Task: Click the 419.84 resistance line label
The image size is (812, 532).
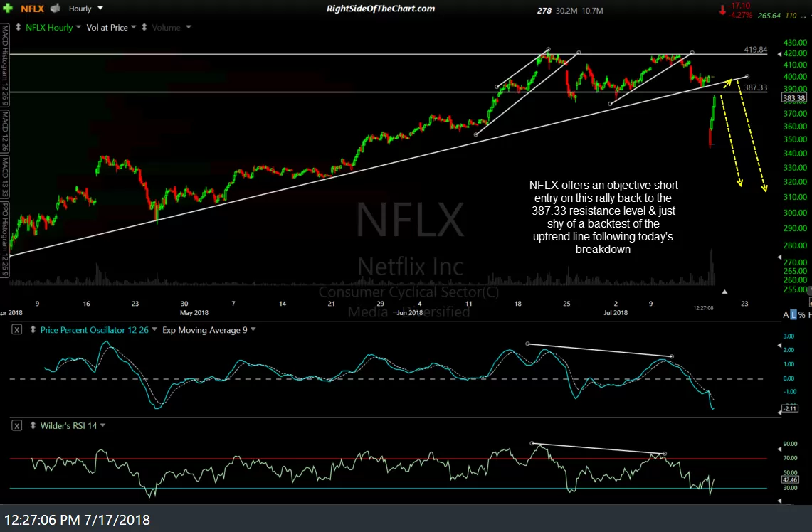Action: click(x=756, y=50)
